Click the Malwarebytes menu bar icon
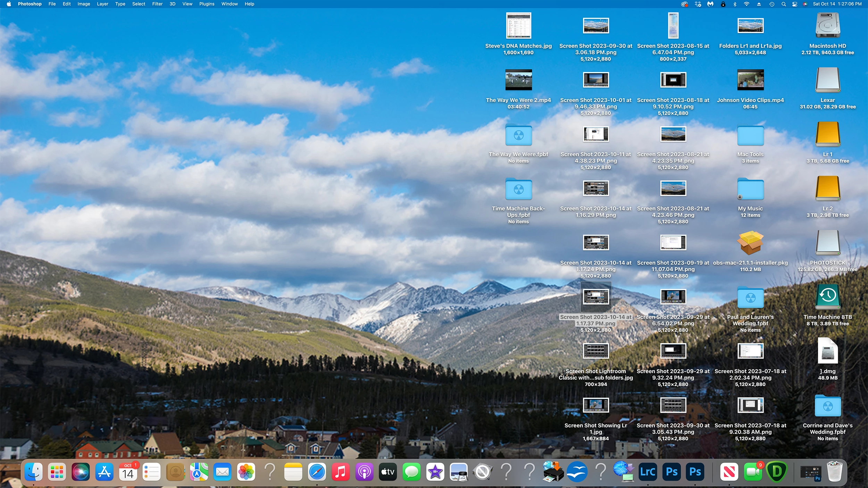Viewport: 868px width, 488px height. click(710, 4)
